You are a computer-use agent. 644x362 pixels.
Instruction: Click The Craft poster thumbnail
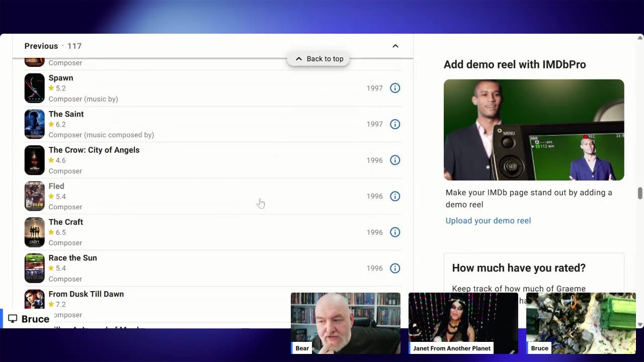tap(35, 232)
